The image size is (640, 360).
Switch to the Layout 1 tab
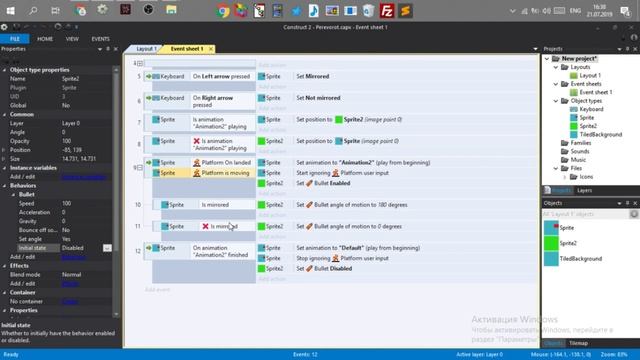pos(146,49)
